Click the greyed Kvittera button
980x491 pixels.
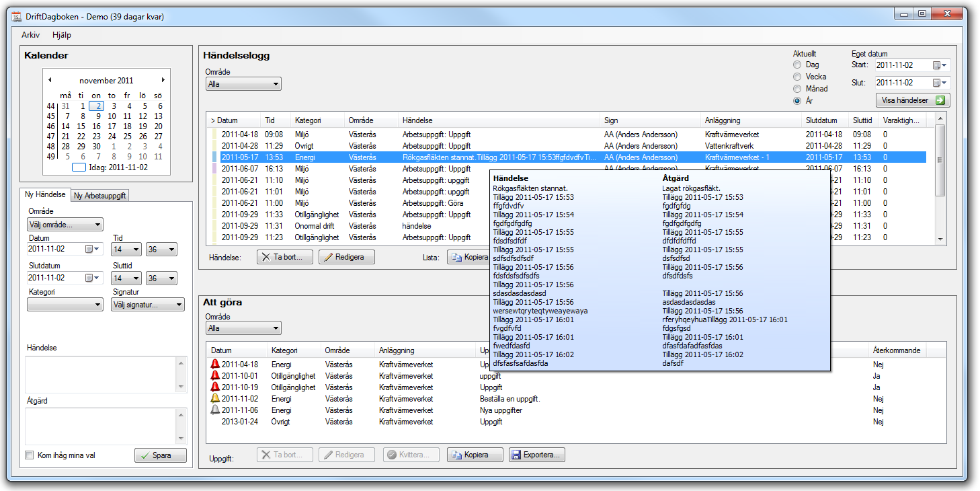click(411, 455)
